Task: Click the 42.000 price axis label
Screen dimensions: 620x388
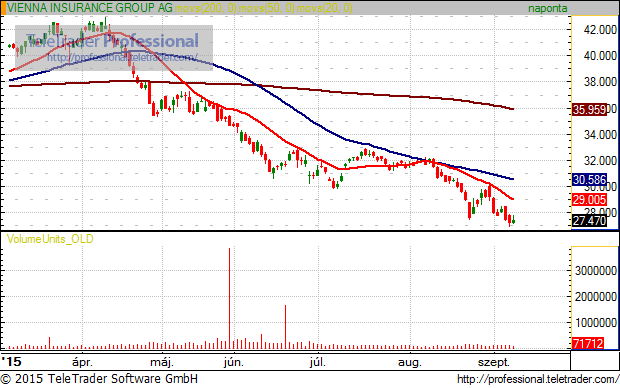Action: 600,30
